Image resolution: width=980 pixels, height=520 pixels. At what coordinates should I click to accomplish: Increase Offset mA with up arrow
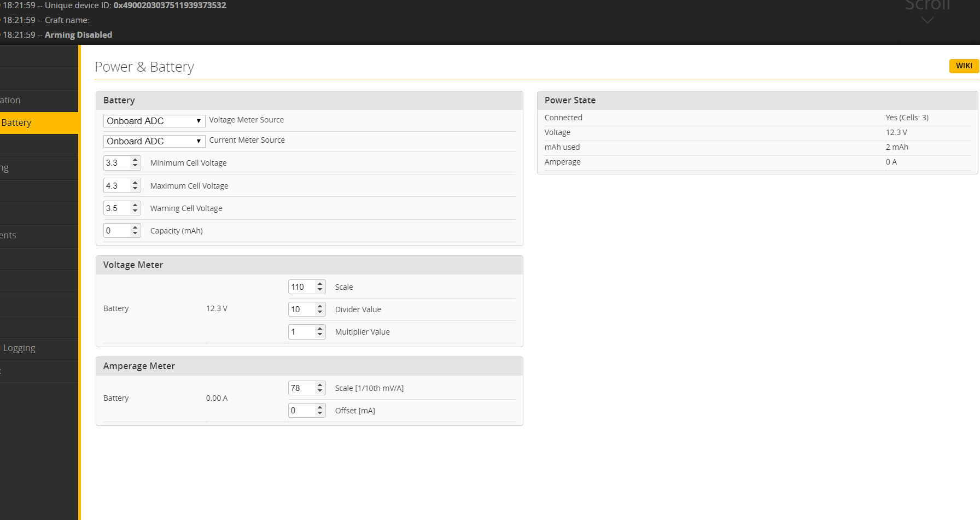(320, 408)
